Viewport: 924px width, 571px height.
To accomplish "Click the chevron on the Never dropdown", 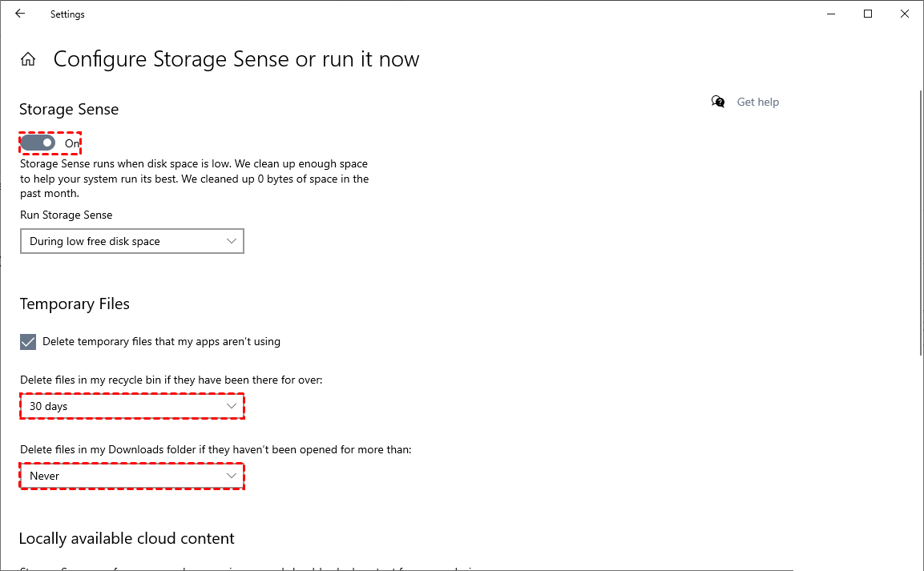I will point(232,476).
